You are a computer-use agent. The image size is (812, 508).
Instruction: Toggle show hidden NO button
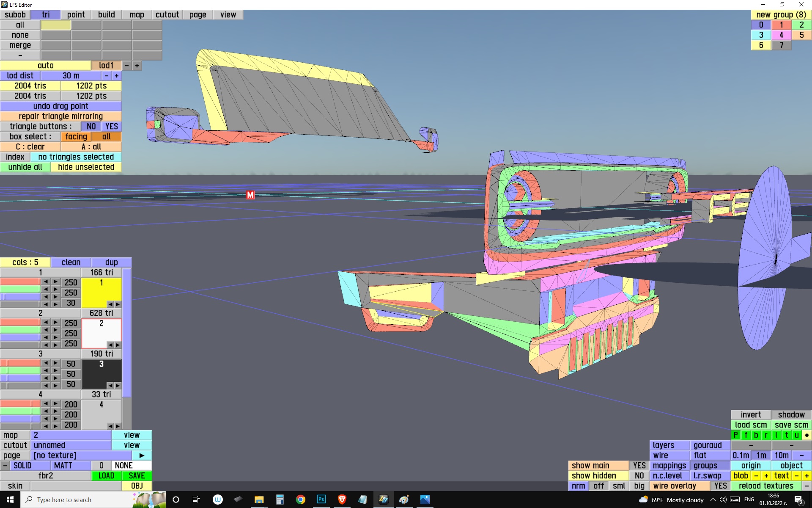[639, 476]
